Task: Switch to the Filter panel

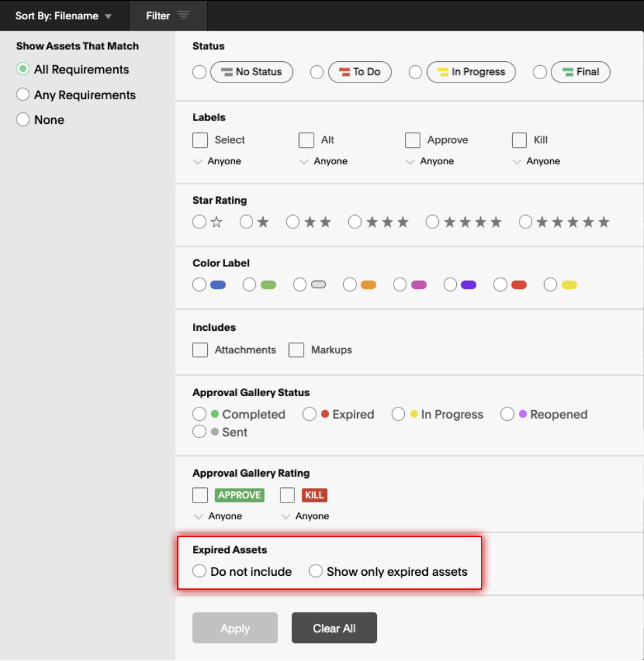Action: point(168,15)
